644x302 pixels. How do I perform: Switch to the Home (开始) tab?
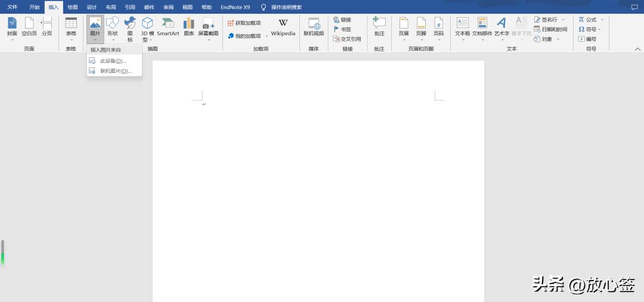pyautogui.click(x=35, y=7)
